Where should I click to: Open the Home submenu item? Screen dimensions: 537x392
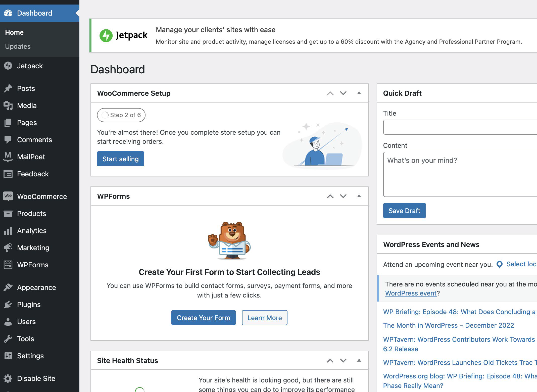click(14, 32)
